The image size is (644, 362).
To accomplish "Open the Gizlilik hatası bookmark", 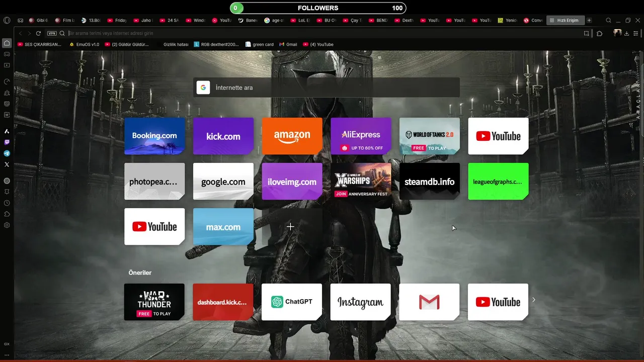I will 176,44.
